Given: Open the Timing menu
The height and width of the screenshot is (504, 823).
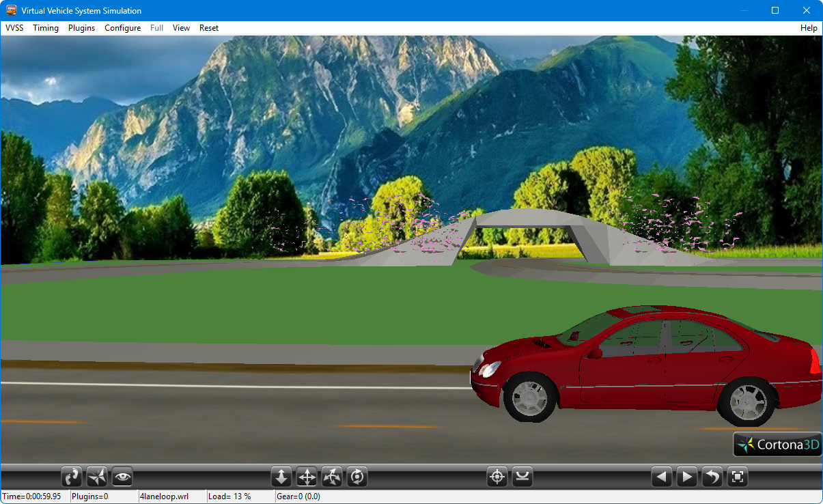Looking at the screenshot, I should point(46,28).
